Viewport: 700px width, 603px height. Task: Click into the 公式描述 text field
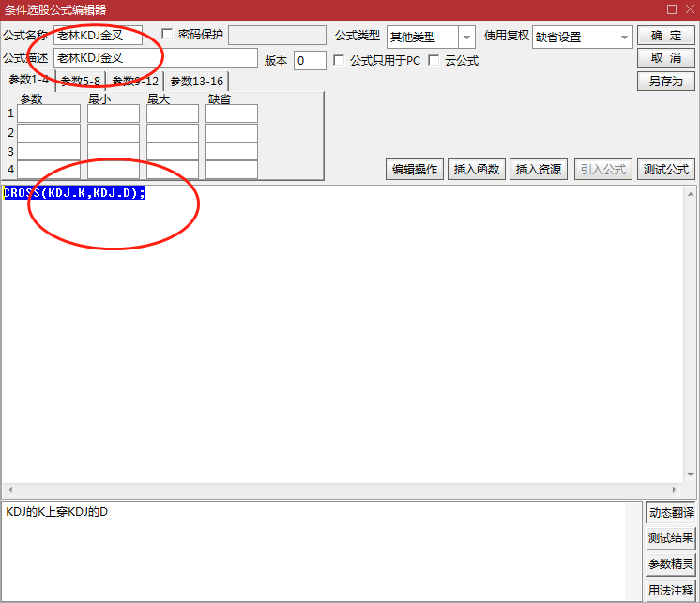click(156, 58)
